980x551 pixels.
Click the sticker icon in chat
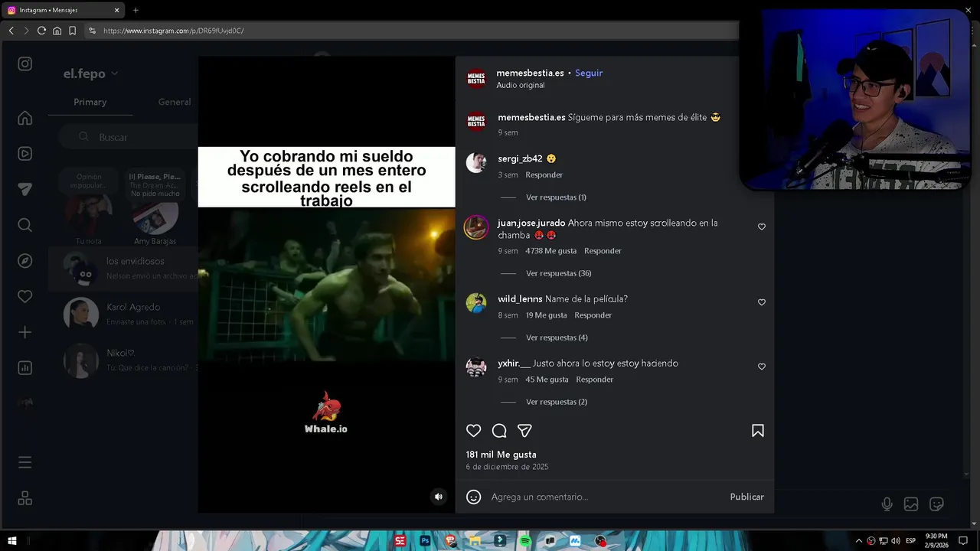coord(936,504)
